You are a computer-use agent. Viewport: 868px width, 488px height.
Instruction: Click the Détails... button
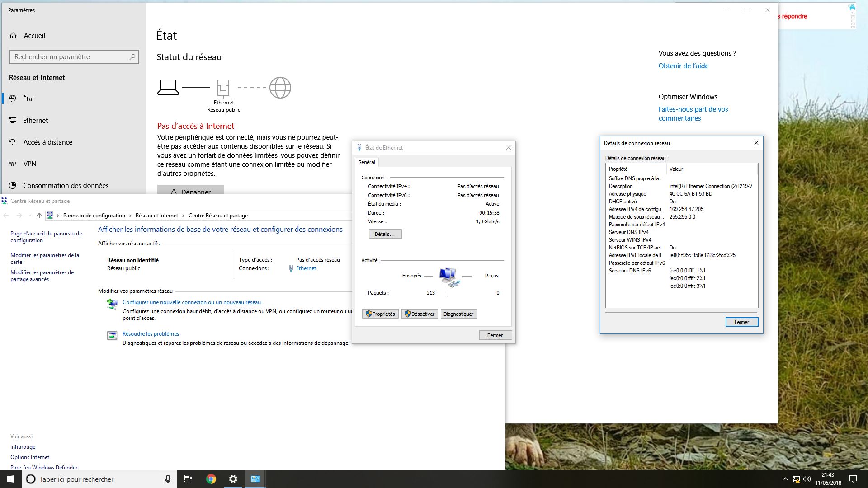(385, 234)
